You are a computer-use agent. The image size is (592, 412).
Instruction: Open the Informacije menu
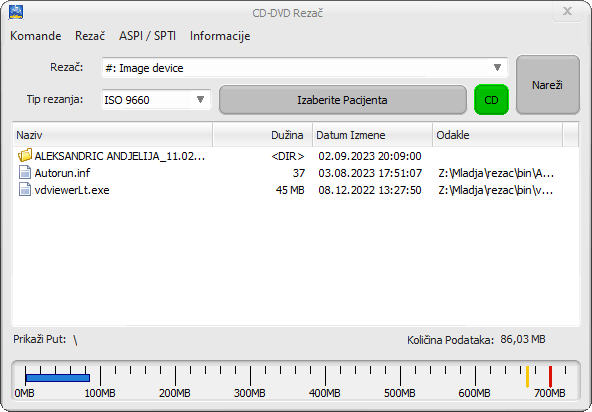(220, 36)
